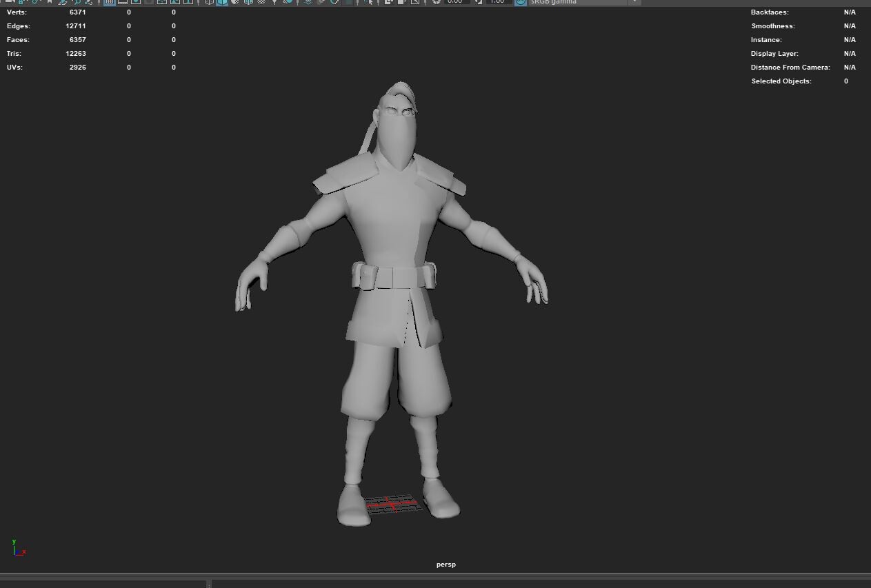The width and height of the screenshot is (871, 588).
Task: Turn on Use All Lights bulb icon
Action: click(274, 2)
